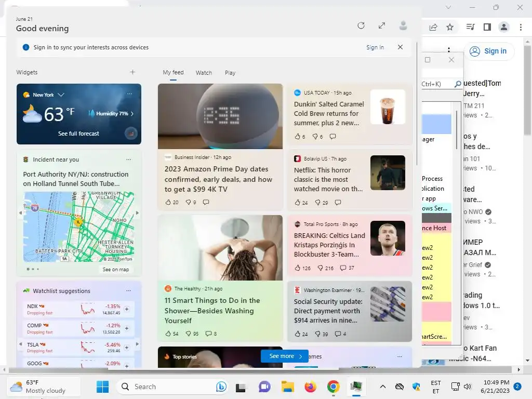Launch Firefox from taskbar
This screenshot has height=399, width=532.
[x=310, y=387]
